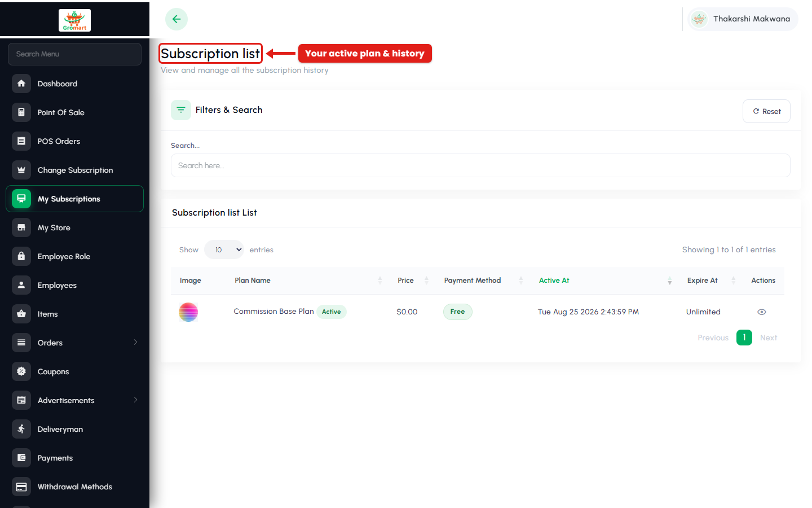Click the Commission Base Plan gradient image
812x508 pixels.
pos(188,312)
